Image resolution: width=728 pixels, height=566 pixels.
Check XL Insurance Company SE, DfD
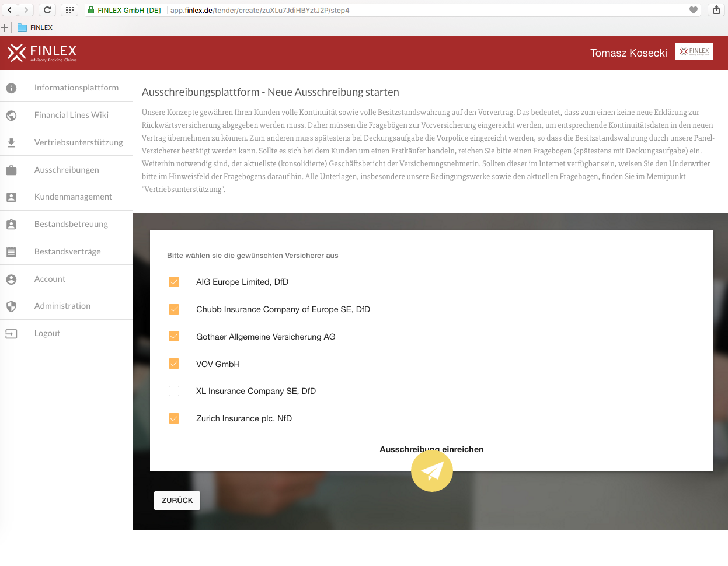174,391
